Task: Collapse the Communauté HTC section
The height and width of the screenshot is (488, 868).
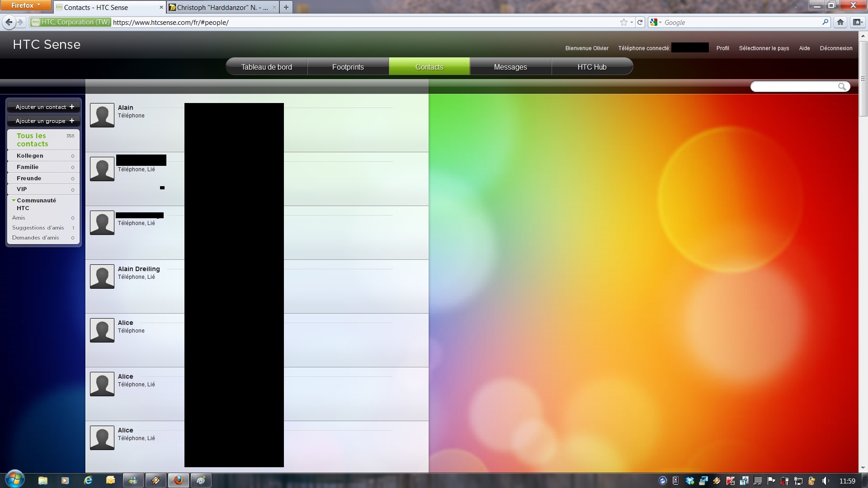Action: pyautogui.click(x=14, y=200)
